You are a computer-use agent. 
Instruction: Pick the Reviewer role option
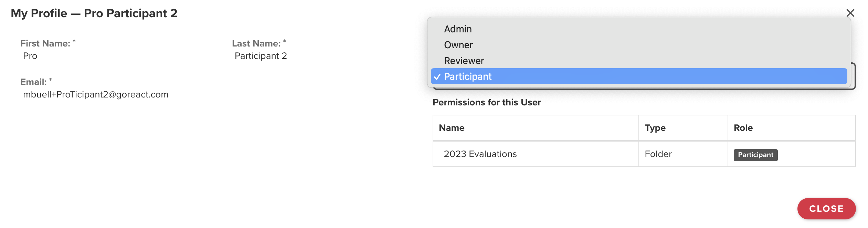tap(639, 61)
